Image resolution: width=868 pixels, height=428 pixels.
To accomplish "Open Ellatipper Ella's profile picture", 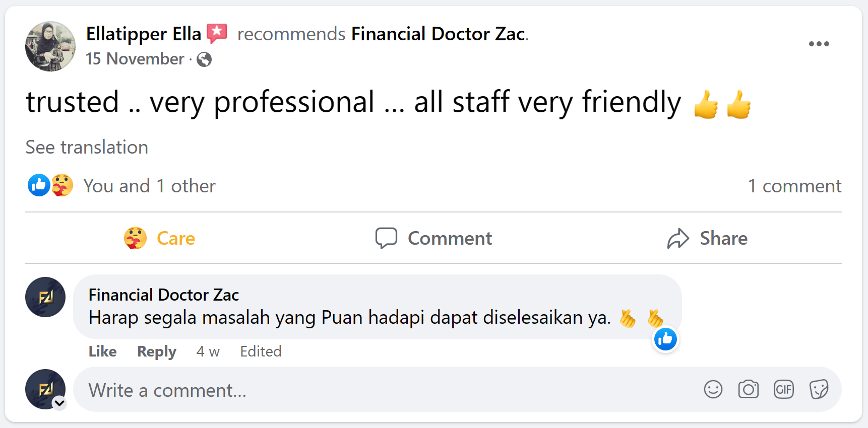I will click(50, 46).
